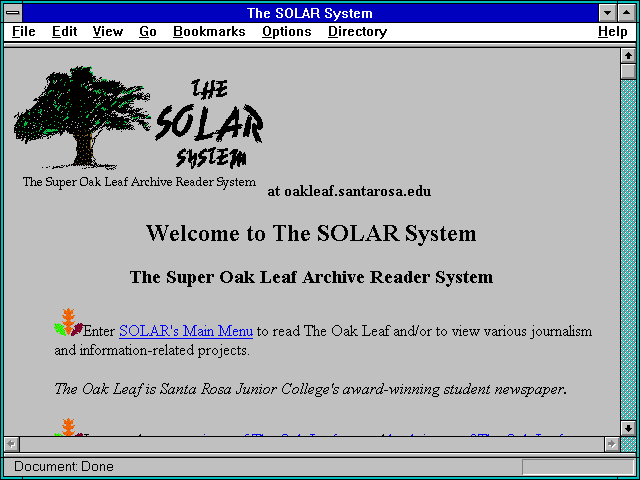Open the Go menu
This screenshot has width=640, height=480.
coord(147,32)
